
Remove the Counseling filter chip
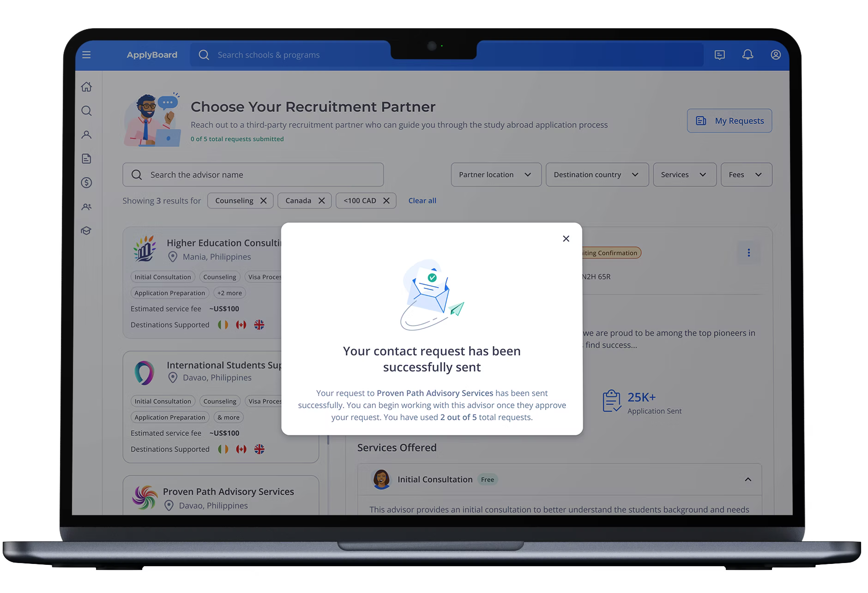(263, 201)
